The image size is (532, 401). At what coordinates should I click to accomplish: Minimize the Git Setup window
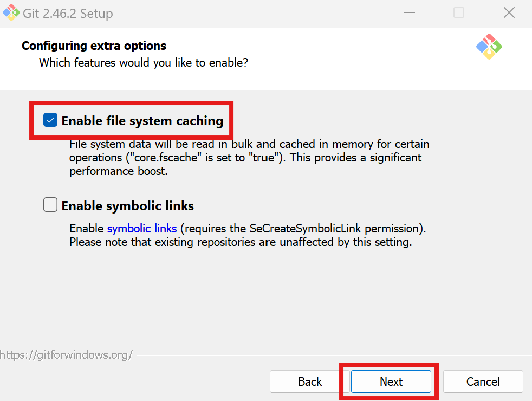[x=410, y=13]
